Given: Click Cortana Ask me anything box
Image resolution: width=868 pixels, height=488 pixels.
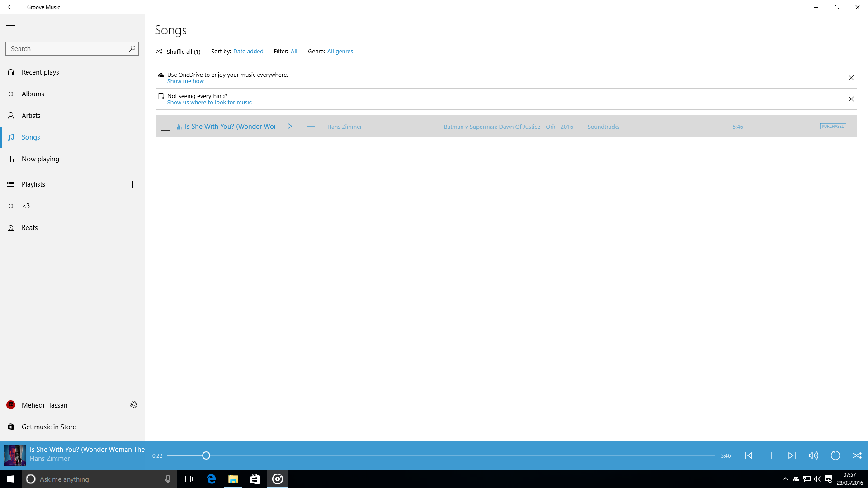Looking at the screenshot, I should click(x=99, y=479).
